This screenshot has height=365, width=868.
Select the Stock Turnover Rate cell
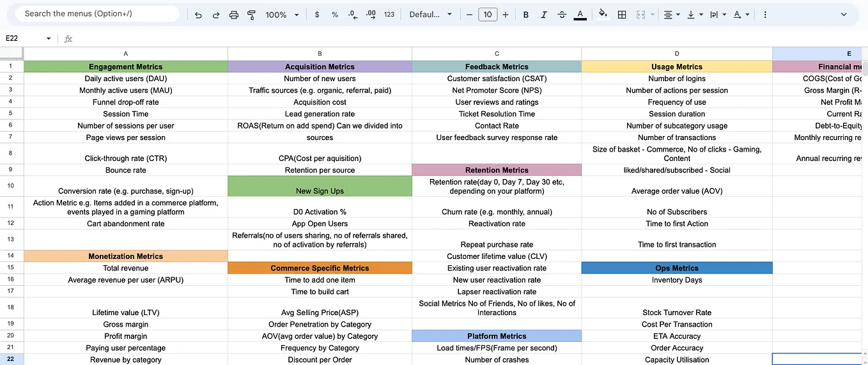tap(677, 308)
